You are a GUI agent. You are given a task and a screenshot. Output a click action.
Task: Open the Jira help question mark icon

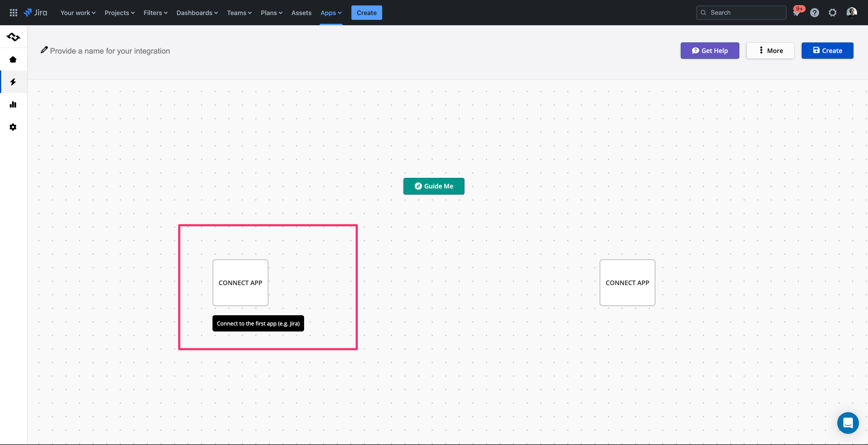814,13
